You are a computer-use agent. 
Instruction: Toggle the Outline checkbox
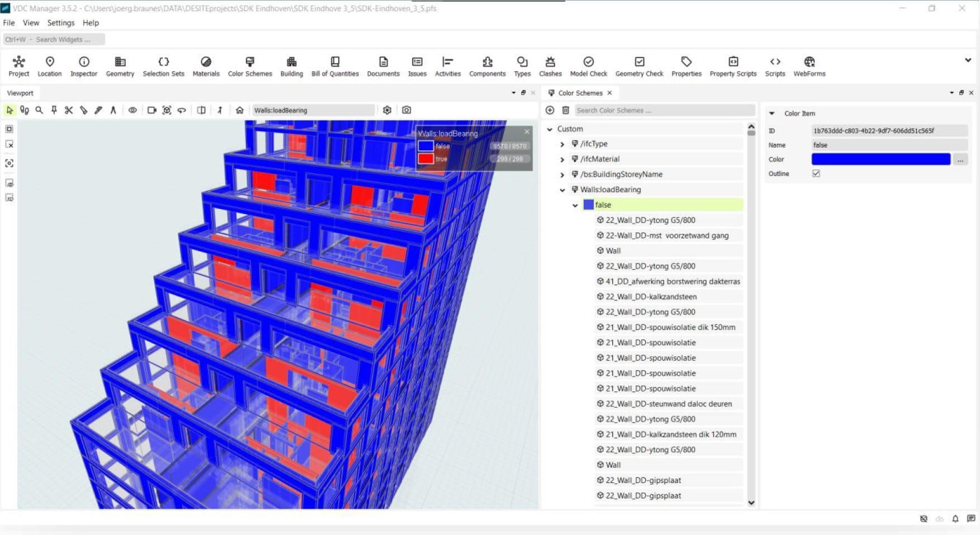[x=816, y=173]
